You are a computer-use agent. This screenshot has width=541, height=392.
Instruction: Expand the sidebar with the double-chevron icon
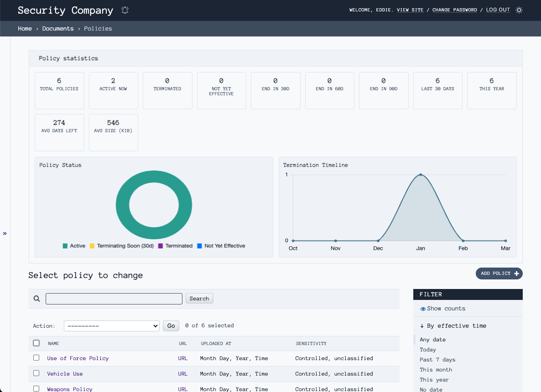[x=5, y=233]
